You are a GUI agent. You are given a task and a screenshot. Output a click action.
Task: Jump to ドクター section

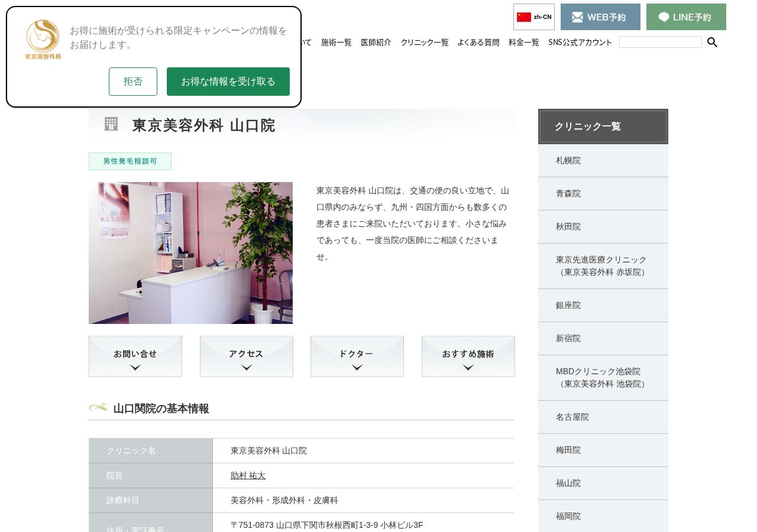click(357, 356)
